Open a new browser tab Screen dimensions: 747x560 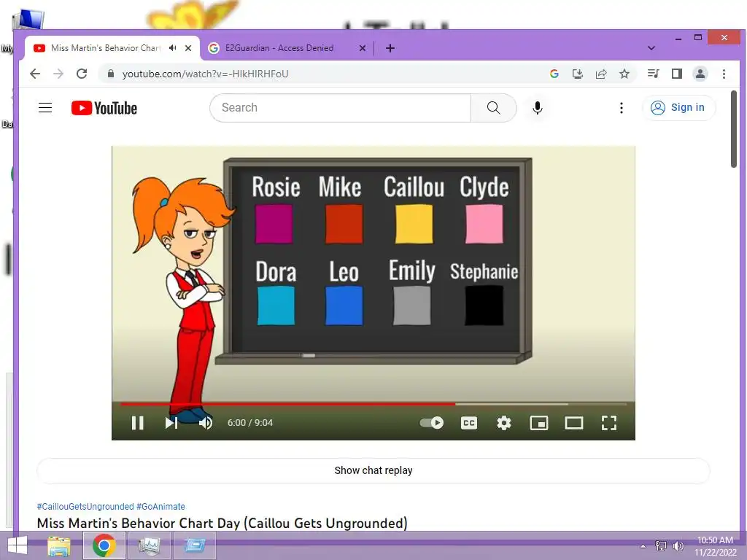click(390, 48)
